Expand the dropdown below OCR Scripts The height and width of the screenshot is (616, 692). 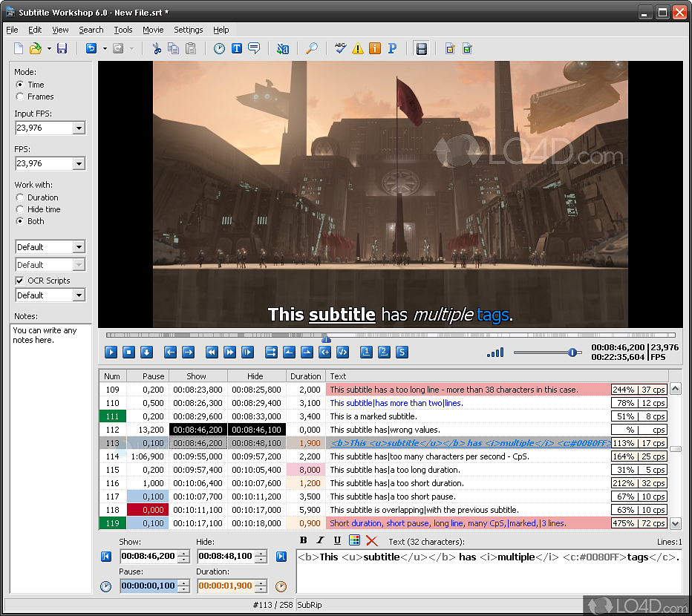pos(79,295)
